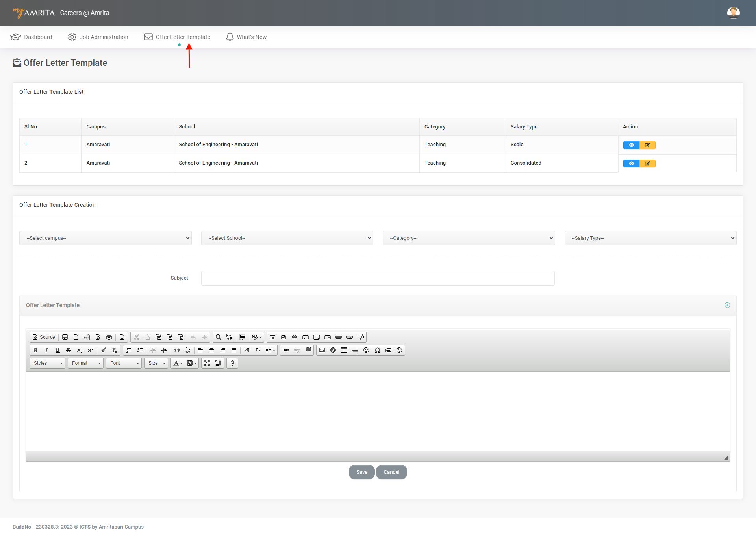The image size is (756, 536).
Task: Open the Amritapuri Campus link
Action: (x=121, y=527)
